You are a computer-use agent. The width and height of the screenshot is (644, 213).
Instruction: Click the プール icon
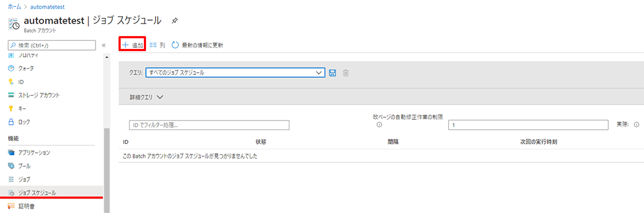click(11, 166)
